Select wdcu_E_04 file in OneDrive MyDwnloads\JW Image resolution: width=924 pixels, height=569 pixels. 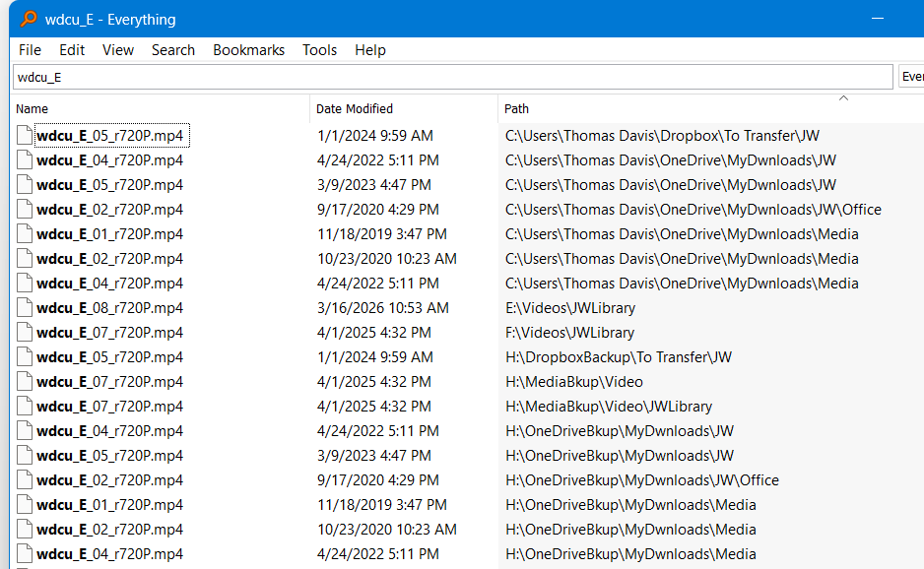tap(109, 160)
